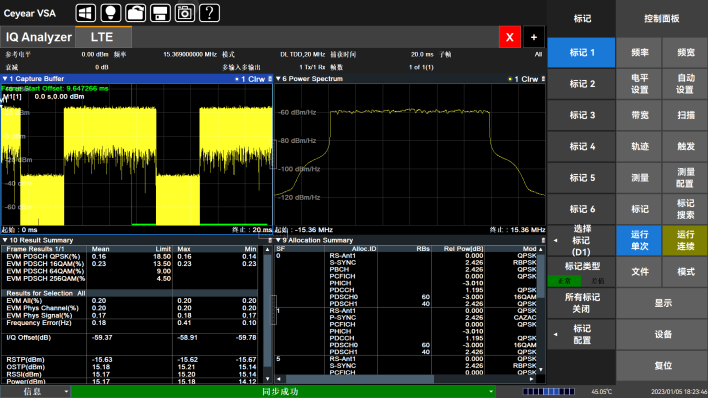Click the 45.05°C temperature readout
Screen dimensions: 708x398
click(601, 392)
